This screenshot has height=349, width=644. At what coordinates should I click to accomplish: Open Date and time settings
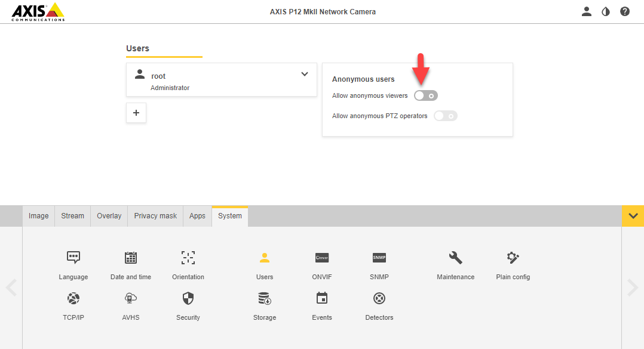[131, 258]
